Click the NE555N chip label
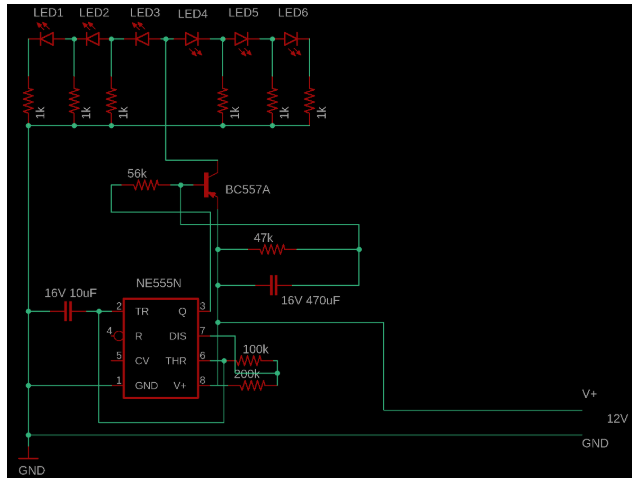The image size is (637, 491). click(158, 283)
